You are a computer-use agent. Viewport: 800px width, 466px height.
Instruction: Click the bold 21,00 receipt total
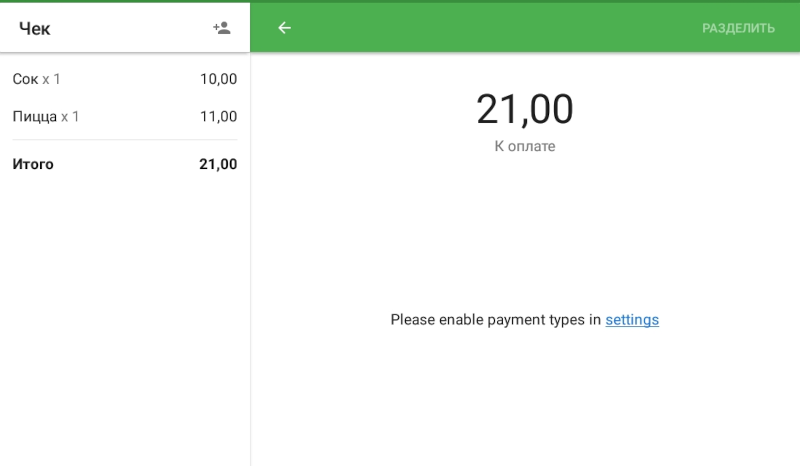tap(218, 164)
